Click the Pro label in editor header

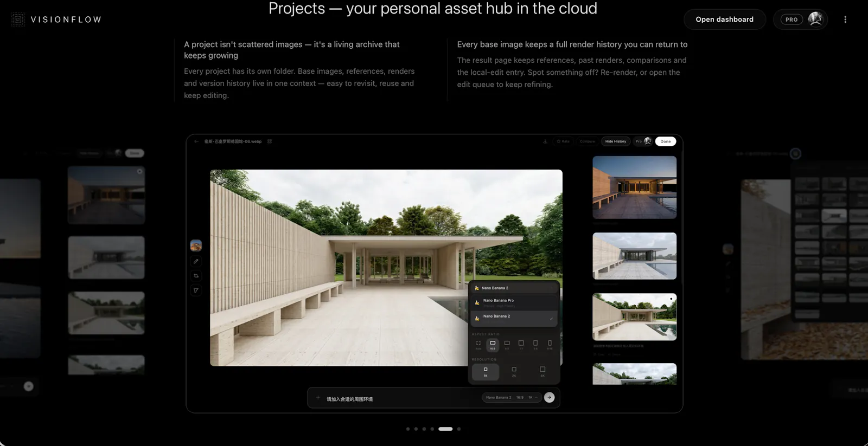point(639,141)
